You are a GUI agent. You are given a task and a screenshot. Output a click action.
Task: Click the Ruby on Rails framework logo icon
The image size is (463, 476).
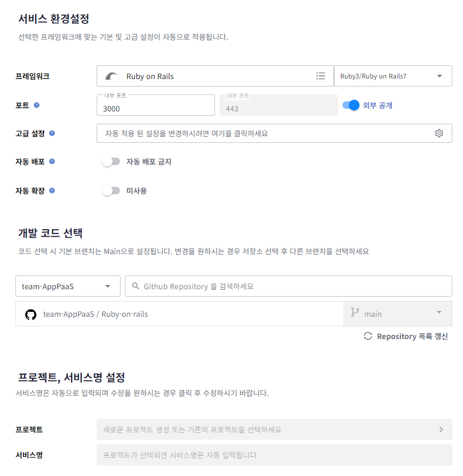click(112, 76)
